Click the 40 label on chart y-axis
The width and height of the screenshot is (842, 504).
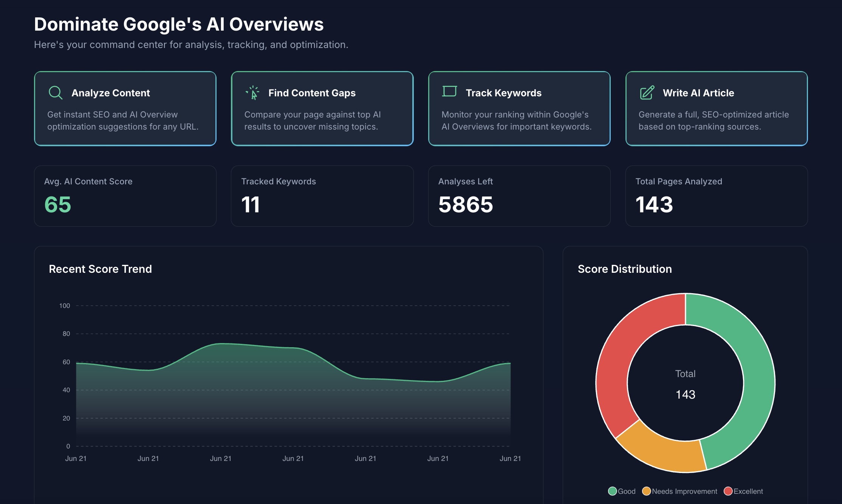pyautogui.click(x=66, y=390)
